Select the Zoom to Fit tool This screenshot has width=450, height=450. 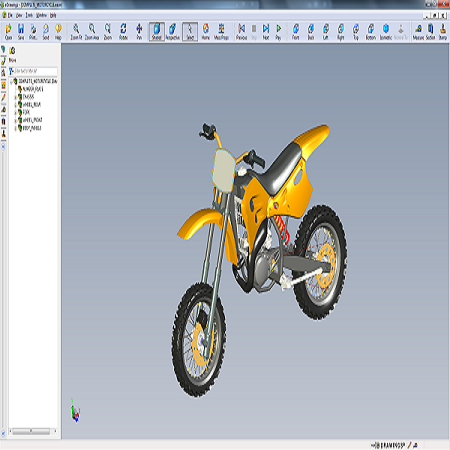(x=76, y=32)
